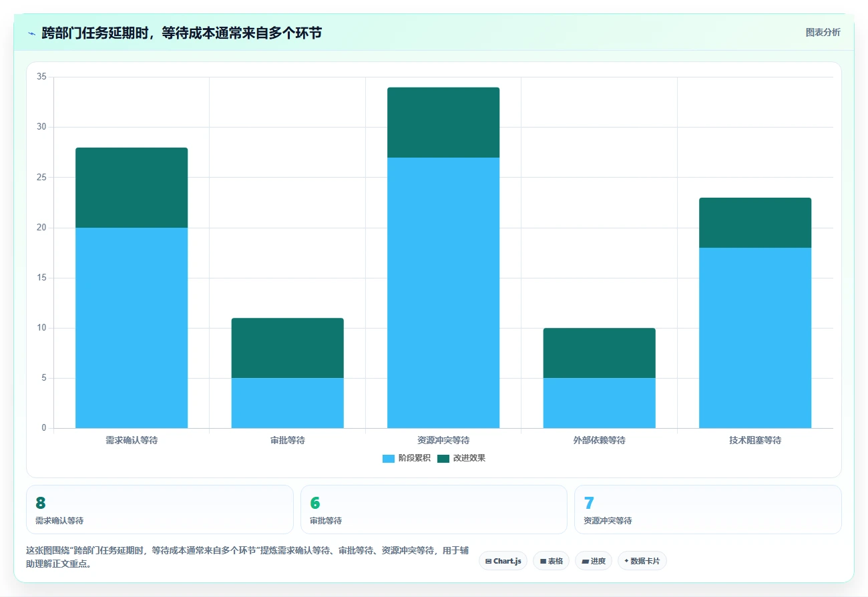
Task: Click the number 8 in first card
Action: (40, 504)
